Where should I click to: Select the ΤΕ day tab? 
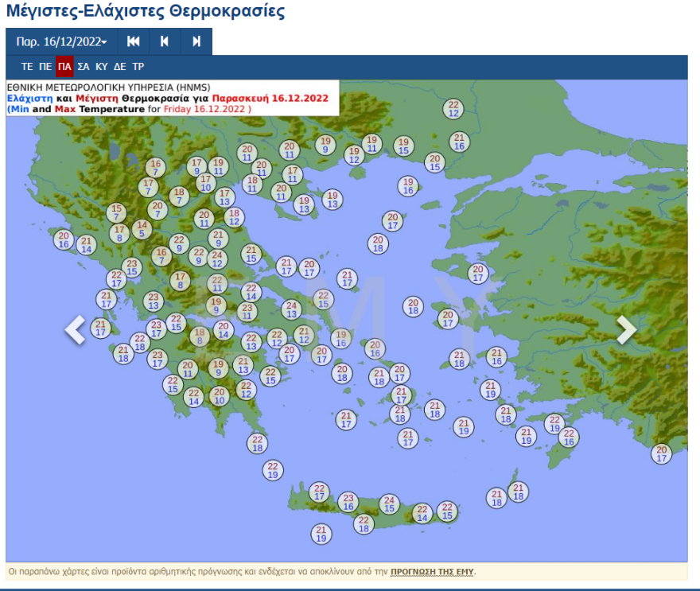point(27,67)
